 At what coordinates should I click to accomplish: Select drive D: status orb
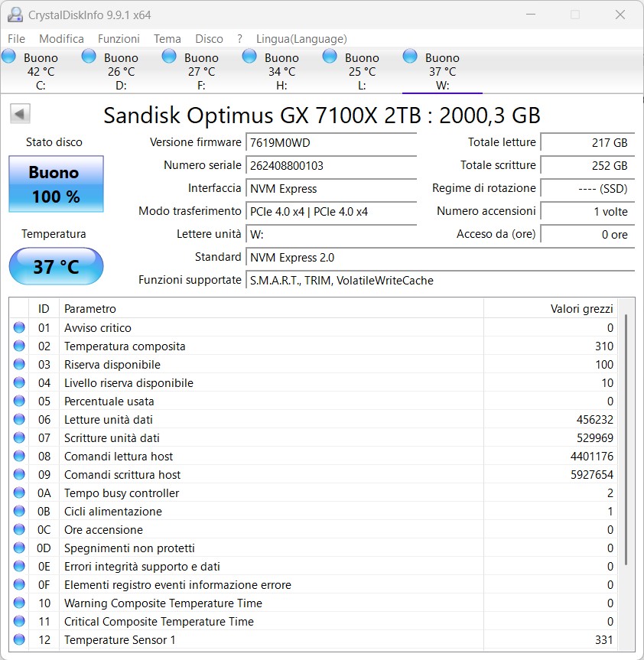[89, 57]
